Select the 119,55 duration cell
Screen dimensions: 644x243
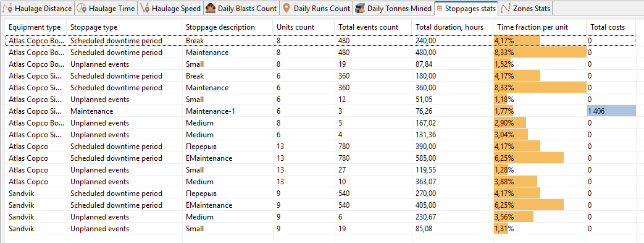(x=453, y=170)
